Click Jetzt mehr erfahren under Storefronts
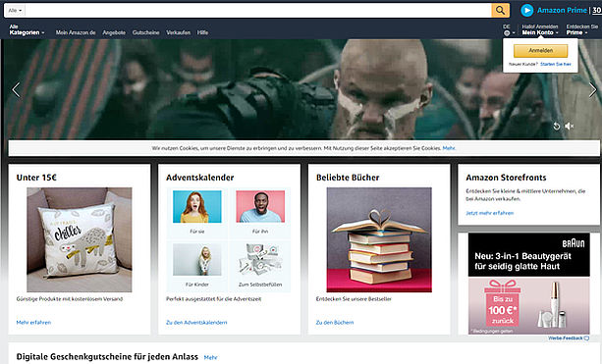Viewport: 602px width, 364px height. click(x=489, y=213)
